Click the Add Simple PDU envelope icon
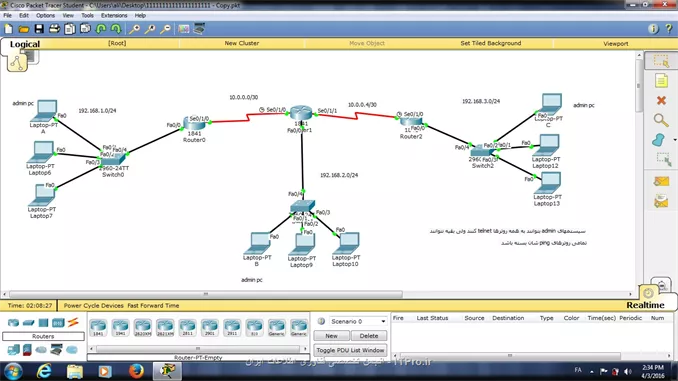 pos(661,181)
